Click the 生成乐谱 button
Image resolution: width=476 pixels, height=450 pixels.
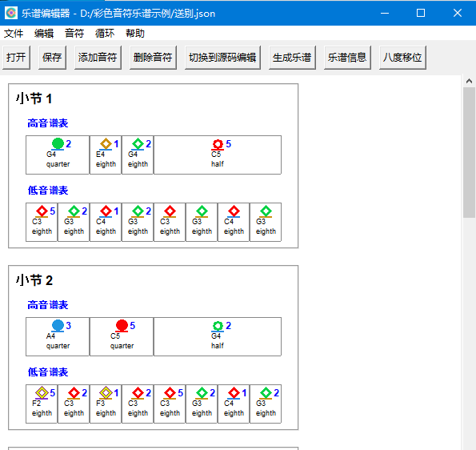tap(292, 58)
